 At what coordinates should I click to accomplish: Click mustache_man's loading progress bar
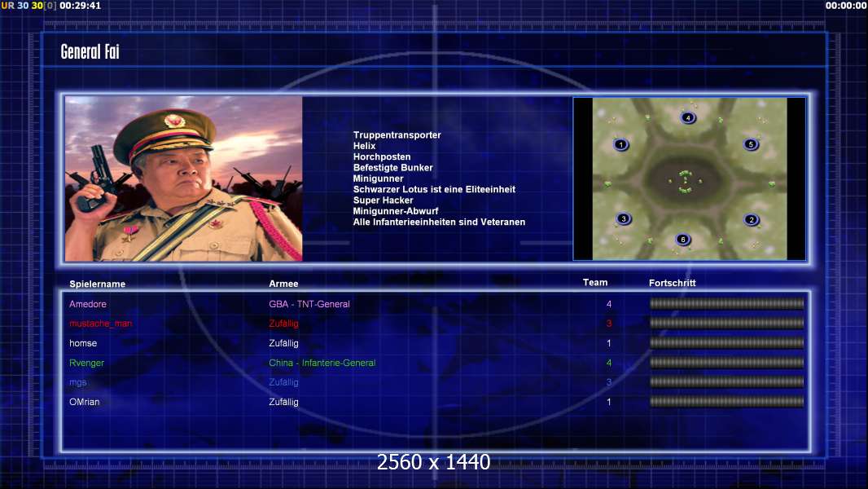click(726, 323)
